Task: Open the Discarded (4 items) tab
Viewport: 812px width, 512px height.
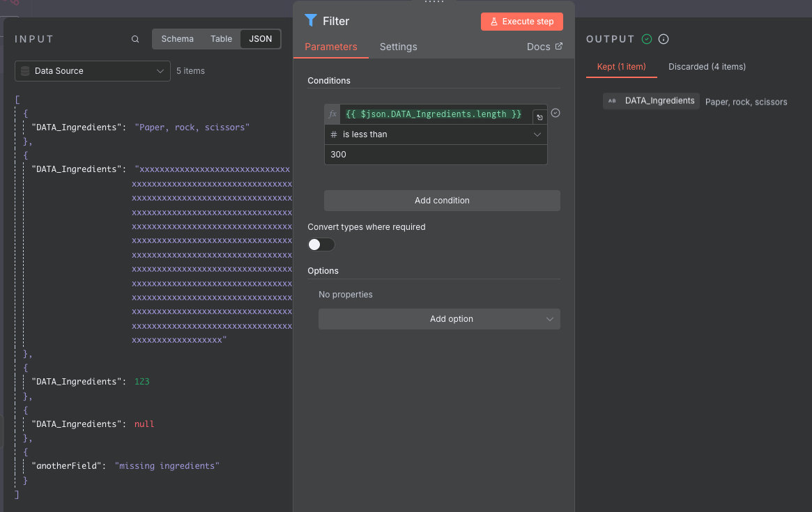Action: pyautogui.click(x=707, y=67)
